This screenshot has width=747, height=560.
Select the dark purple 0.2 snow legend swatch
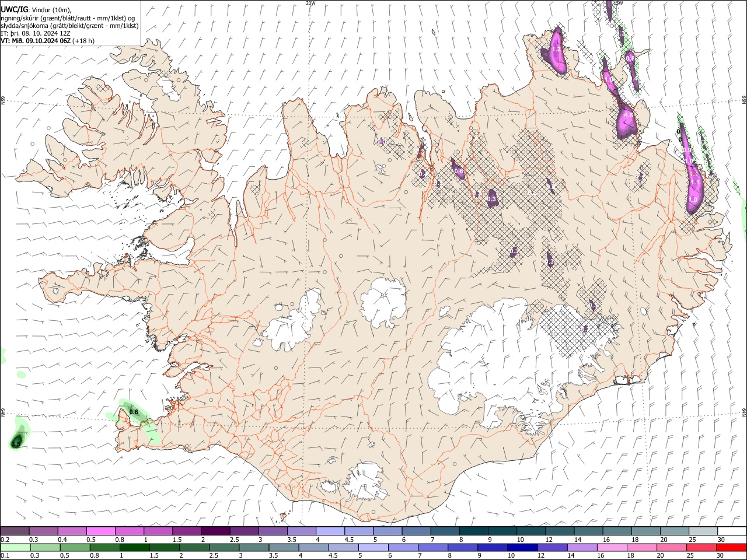(x=15, y=531)
